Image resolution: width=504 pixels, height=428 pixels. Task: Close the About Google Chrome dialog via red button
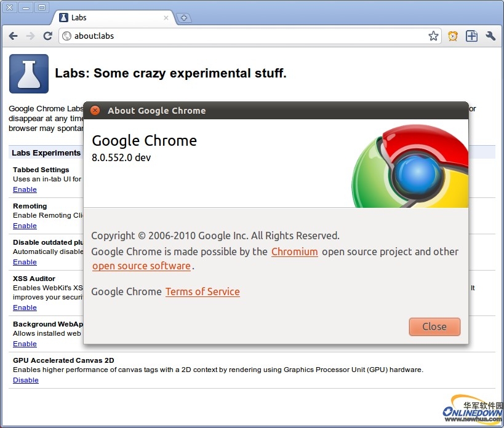(95, 111)
